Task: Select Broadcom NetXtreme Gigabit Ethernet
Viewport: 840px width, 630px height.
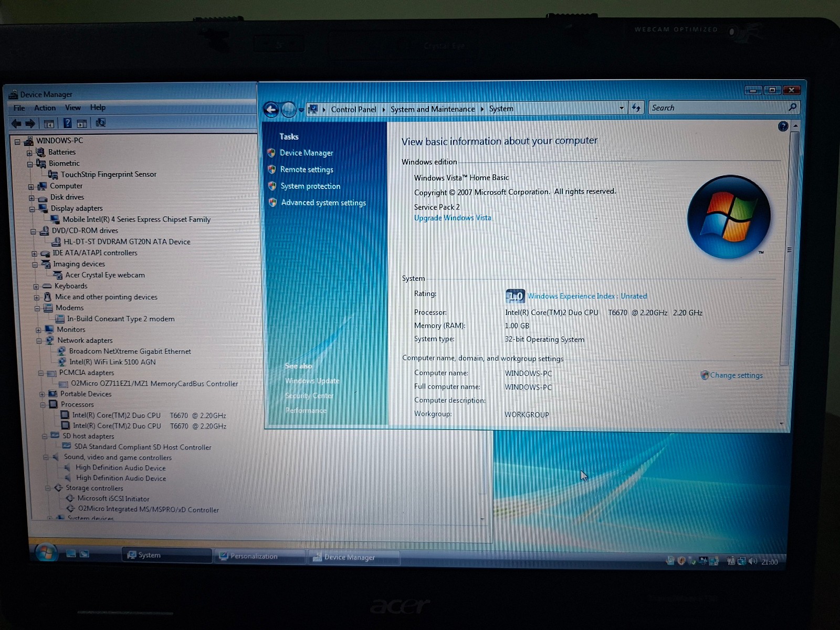Action: (x=130, y=351)
